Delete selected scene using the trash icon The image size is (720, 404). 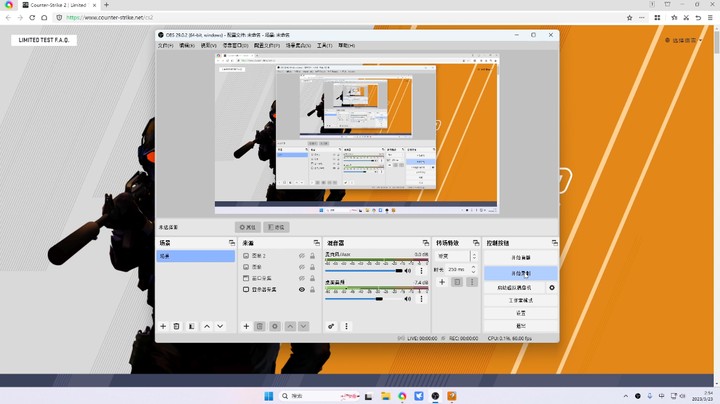click(176, 326)
